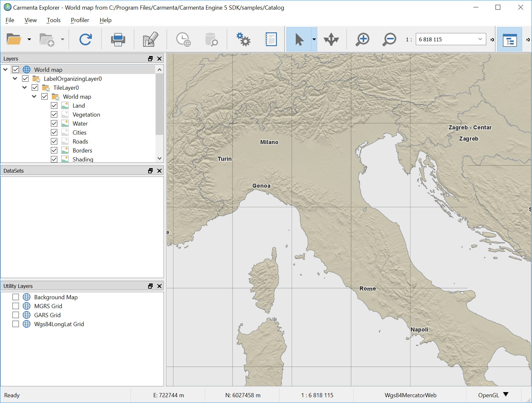This screenshot has height=403, width=532.
Task: Enable the MGRS Grid checkbox
Action: (16, 306)
